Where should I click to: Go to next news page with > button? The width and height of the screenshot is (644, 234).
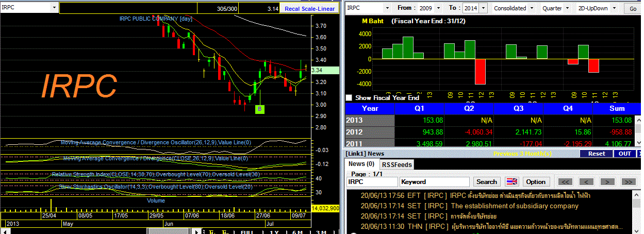coord(607,181)
